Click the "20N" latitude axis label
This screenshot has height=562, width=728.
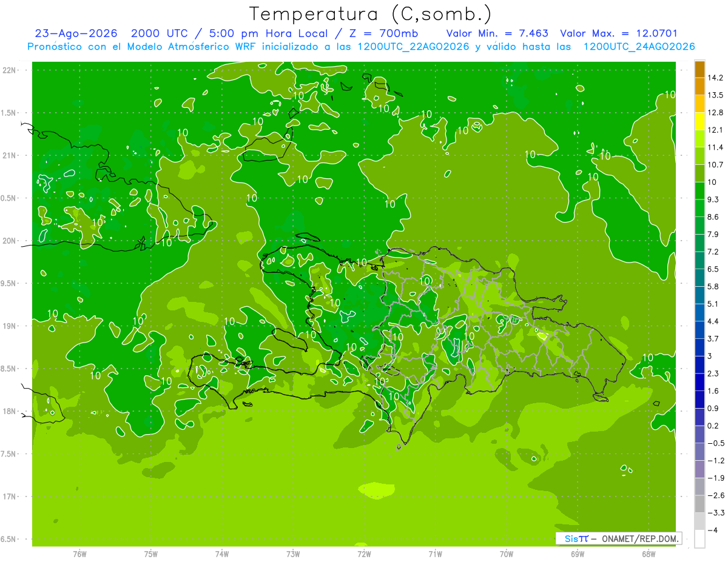(10, 241)
